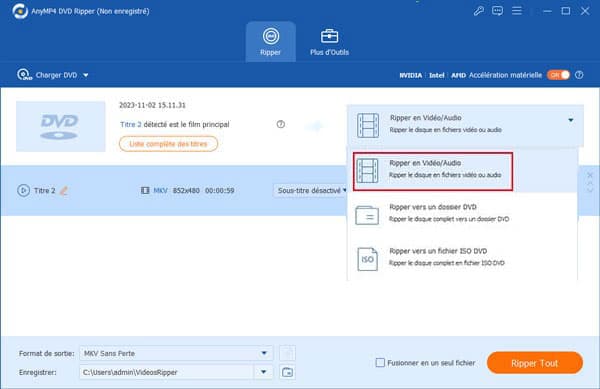This screenshot has width=600, height=389.
Task: Click the 852x480 resolution text
Action: click(186, 190)
